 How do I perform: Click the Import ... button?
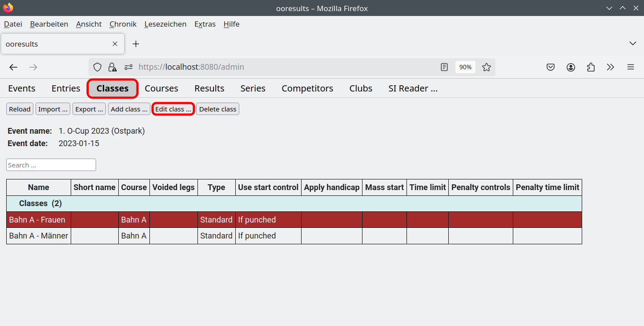click(x=53, y=109)
